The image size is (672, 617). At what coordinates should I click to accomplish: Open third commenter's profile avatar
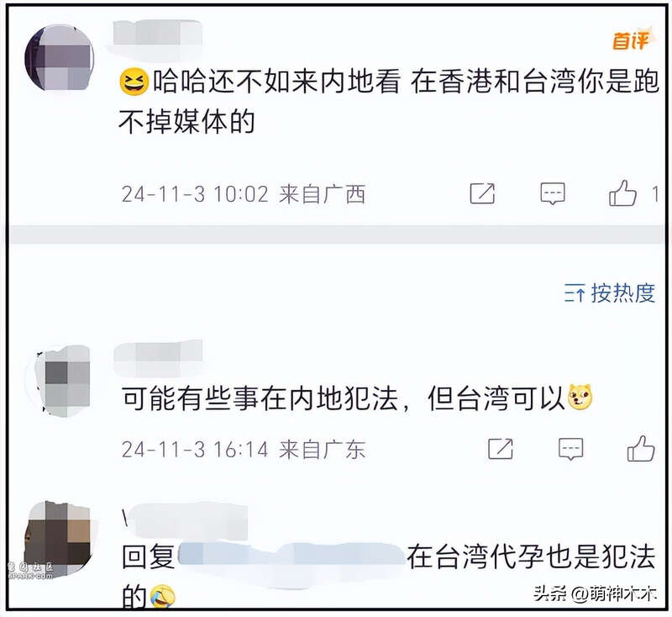coord(59,539)
